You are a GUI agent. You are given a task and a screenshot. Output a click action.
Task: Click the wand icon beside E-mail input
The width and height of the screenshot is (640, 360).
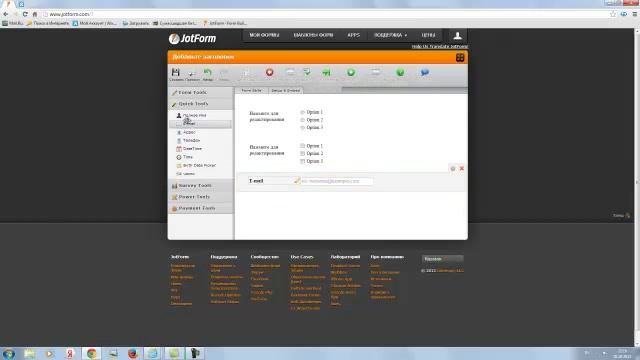297,180
